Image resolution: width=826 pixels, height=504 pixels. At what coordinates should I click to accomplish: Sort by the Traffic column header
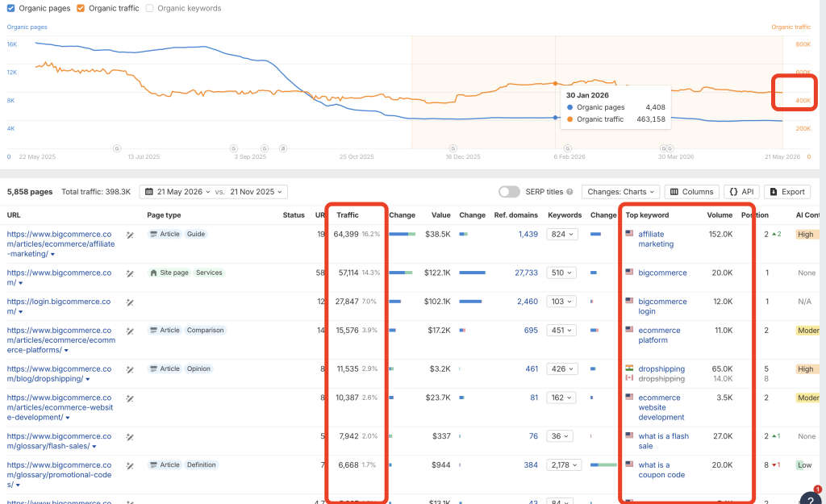tap(347, 215)
